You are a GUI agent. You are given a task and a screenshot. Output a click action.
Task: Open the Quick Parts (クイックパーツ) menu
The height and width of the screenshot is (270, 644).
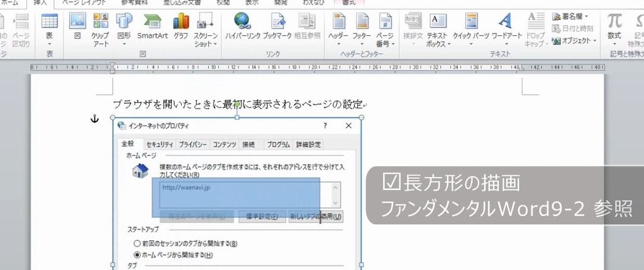coord(470,30)
